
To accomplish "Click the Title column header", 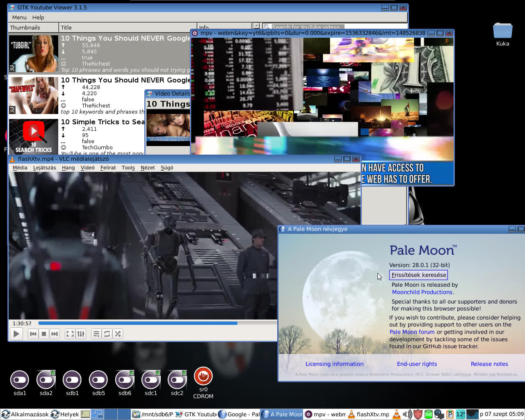I will [128, 27].
